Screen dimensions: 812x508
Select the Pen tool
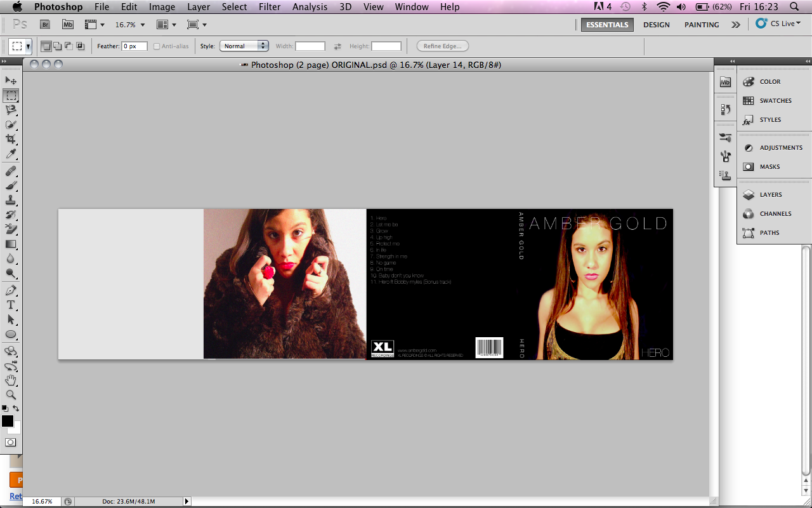(x=11, y=291)
